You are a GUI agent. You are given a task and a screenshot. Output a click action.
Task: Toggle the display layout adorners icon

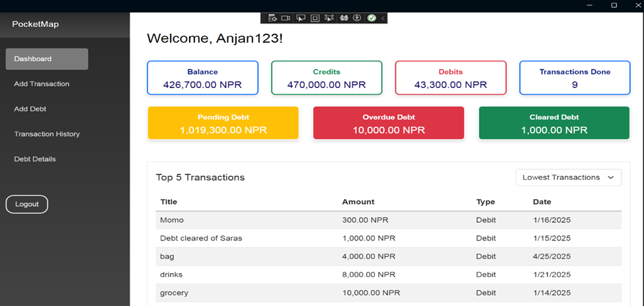tap(315, 18)
